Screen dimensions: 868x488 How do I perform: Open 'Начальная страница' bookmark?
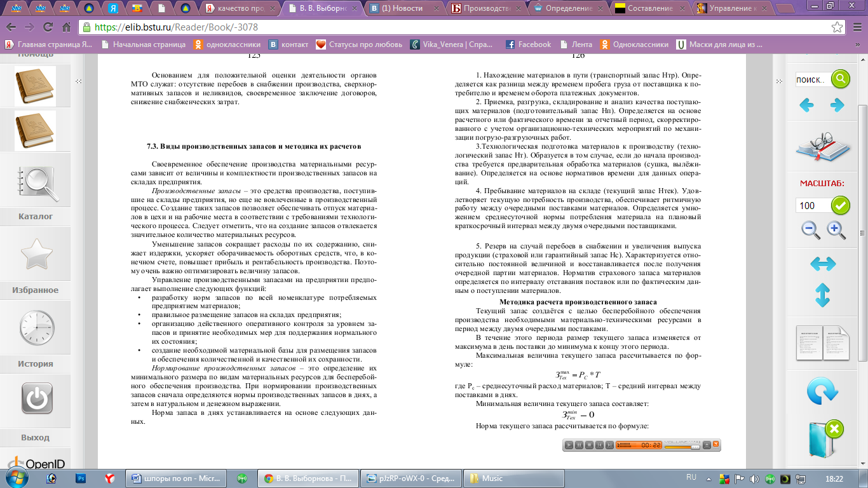(143, 44)
